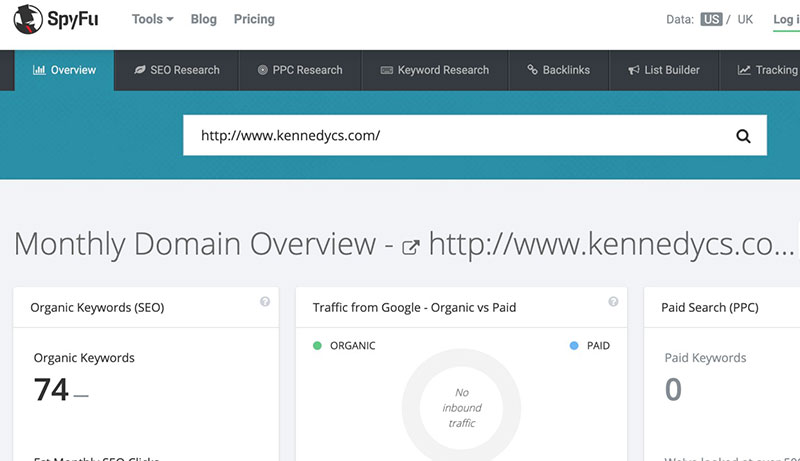Click 'Traffic from Google - Organic vs Paid' heading

(414, 308)
